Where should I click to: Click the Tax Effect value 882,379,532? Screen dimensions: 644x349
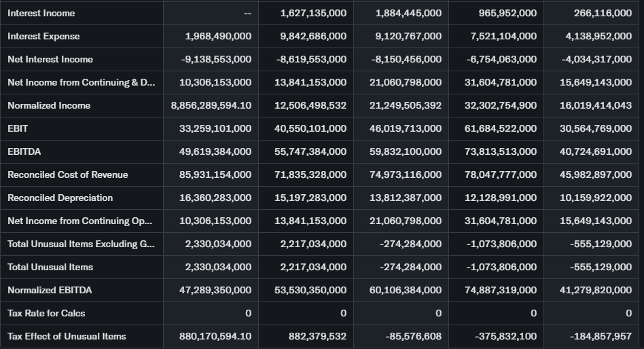(319, 336)
